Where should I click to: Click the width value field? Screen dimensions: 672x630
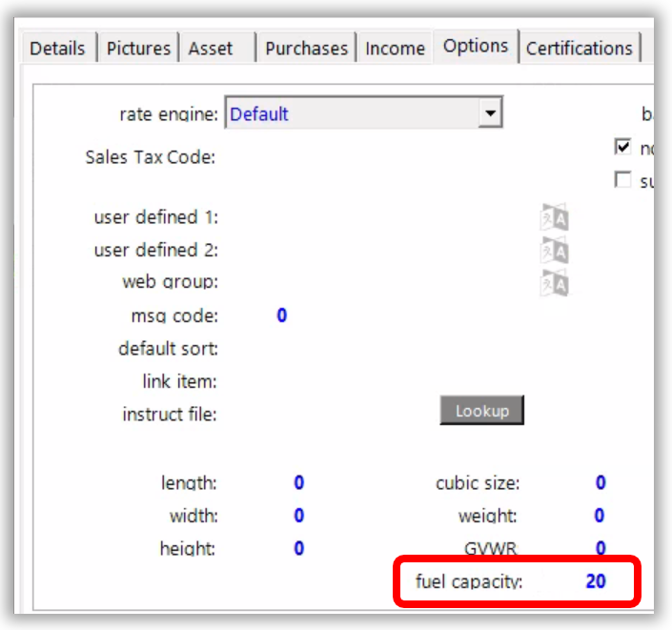(298, 516)
